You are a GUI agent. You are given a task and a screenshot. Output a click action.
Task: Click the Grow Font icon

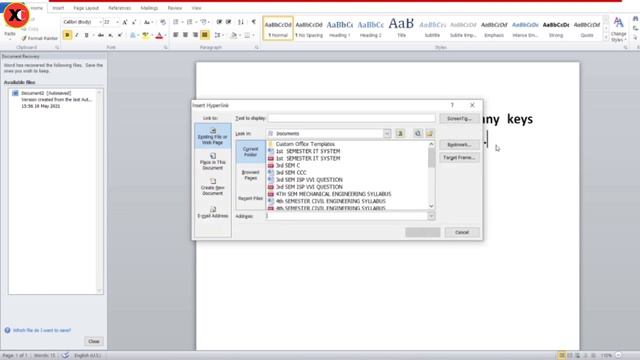[125, 22]
